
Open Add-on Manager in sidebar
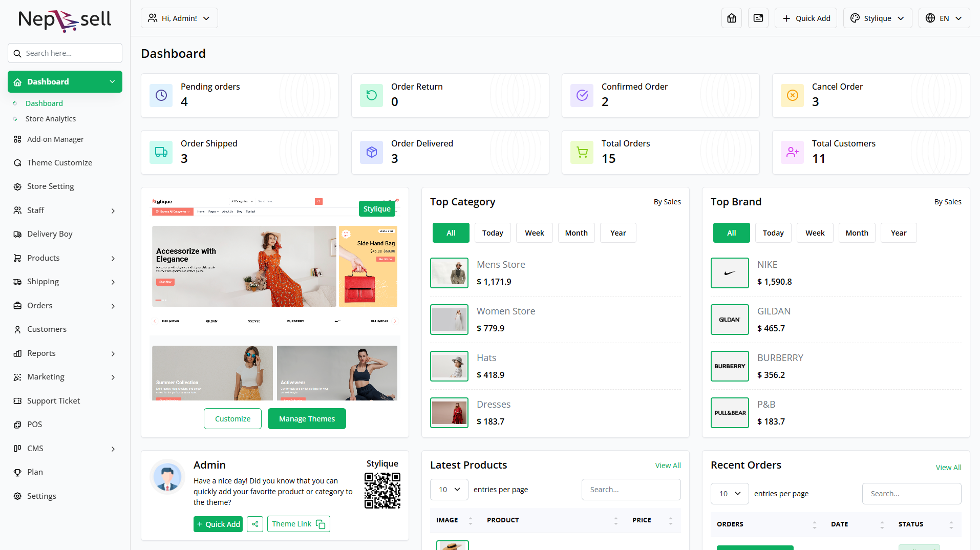pyautogui.click(x=65, y=139)
